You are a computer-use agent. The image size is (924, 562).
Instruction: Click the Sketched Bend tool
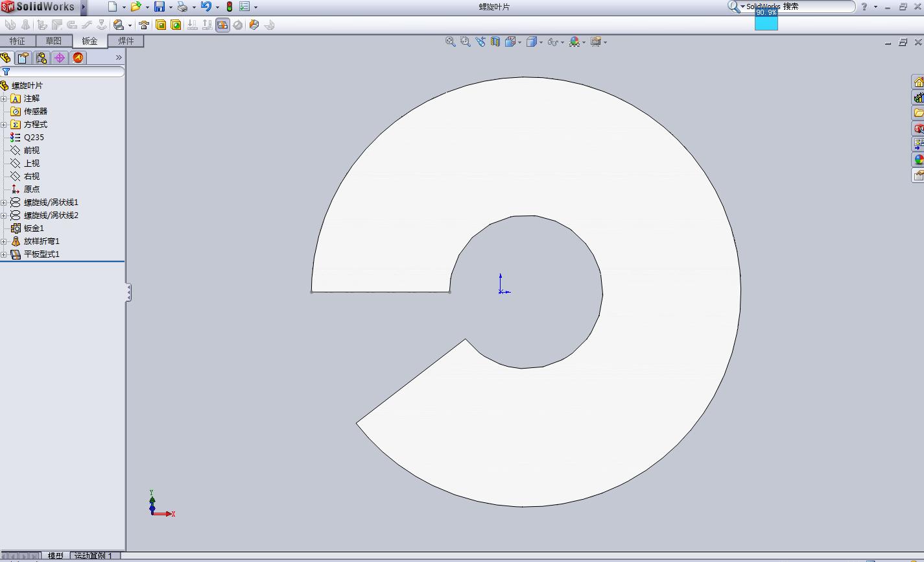click(x=102, y=25)
